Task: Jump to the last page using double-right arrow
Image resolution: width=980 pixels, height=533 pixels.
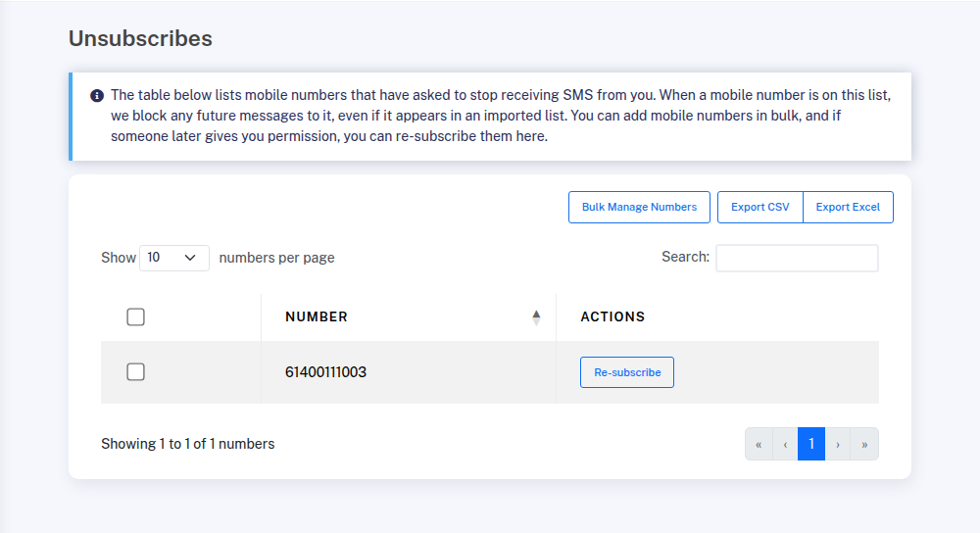Action: tap(864, 444)
